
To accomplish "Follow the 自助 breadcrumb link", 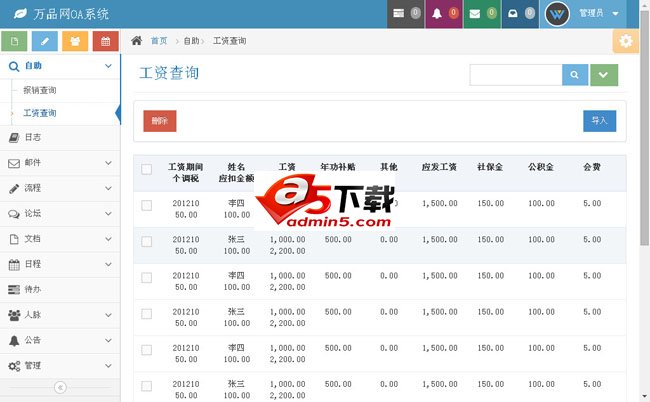I will (191, 41).
